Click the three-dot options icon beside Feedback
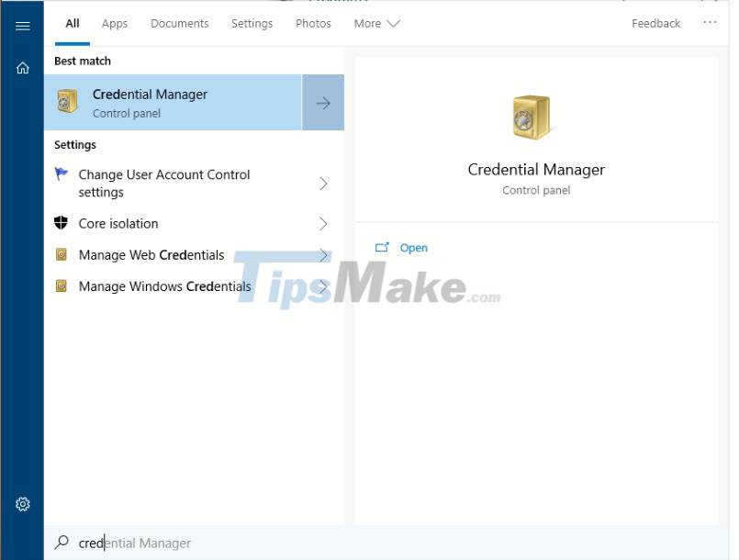This screenshot has height=560, width=739. point(710,23)
